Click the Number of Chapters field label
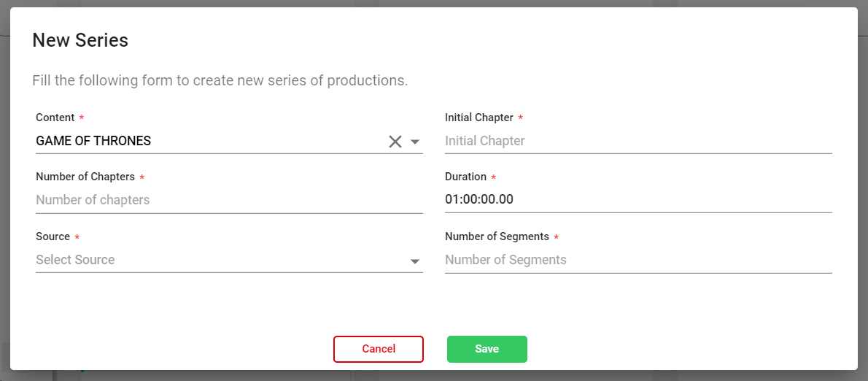The height and width of the screenshot is (381, 868). (x=85, y=177)
